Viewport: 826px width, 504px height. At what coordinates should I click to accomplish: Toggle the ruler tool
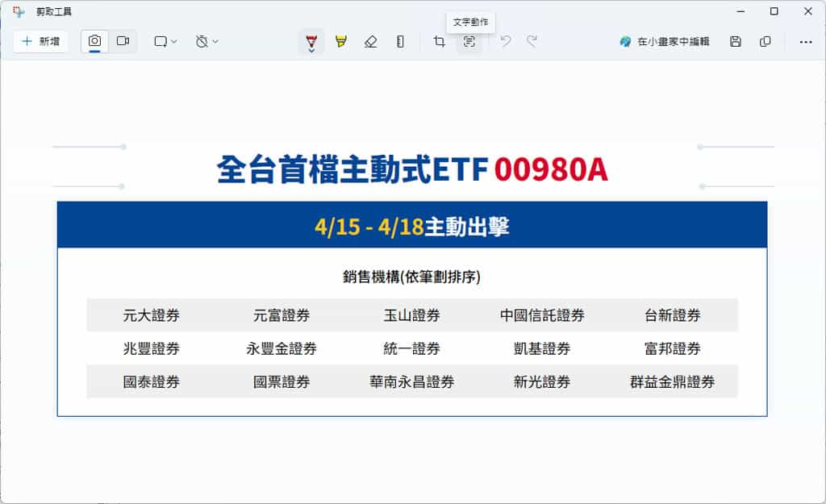coord(400,41)
